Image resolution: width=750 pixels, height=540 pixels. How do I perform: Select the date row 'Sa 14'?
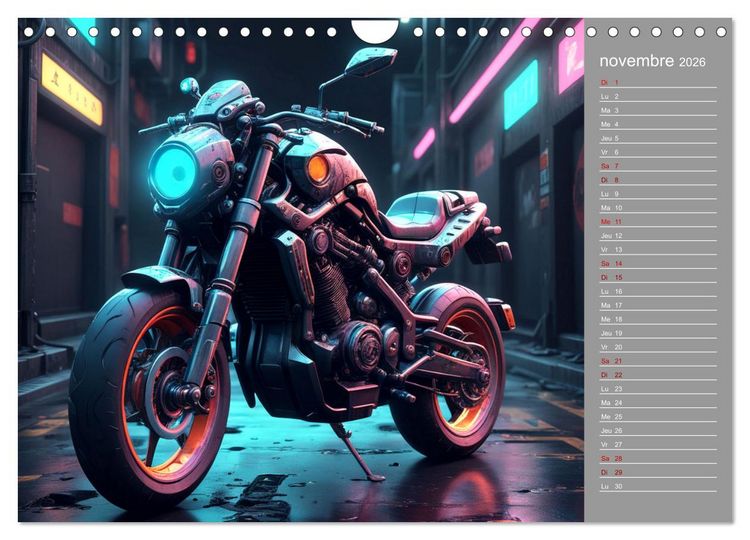[x=658, y=264]
